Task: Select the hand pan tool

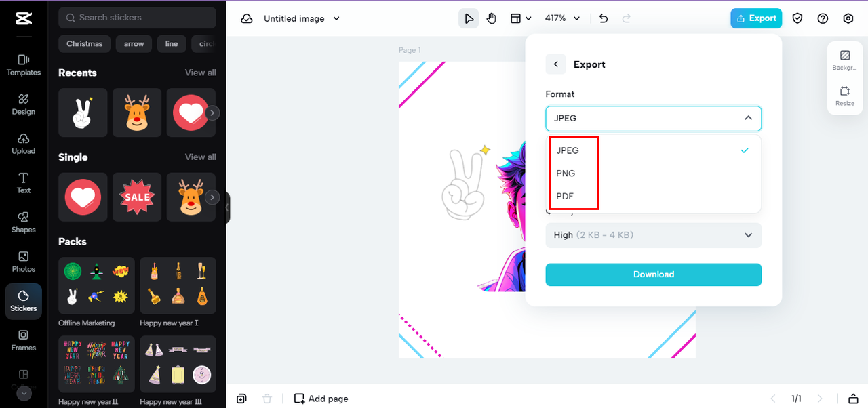Action: tap(492, 18)
